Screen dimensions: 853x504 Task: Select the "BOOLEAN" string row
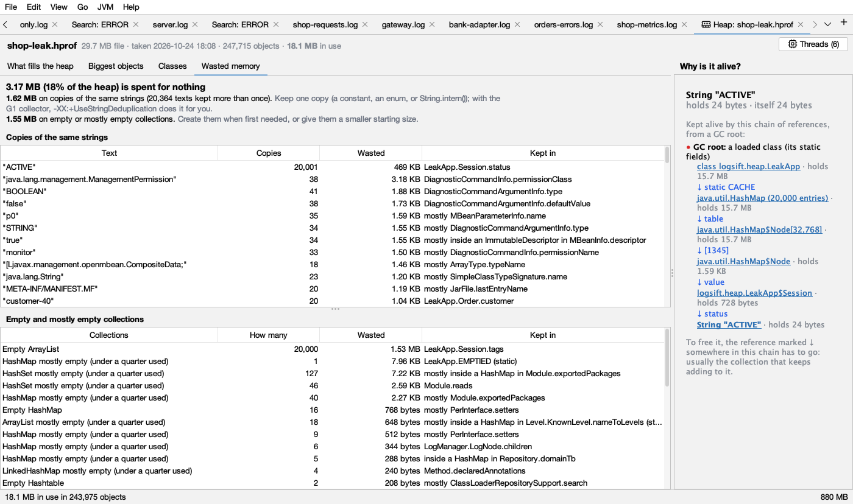click(x=333, y=191)
